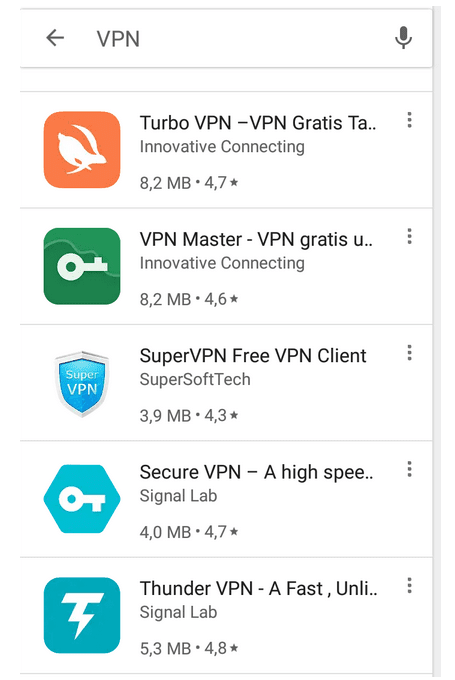Open overflow menu for Thunder VPN
This screenshot has height=680, width=455.
pyautogui.click(x=409, y=585)
